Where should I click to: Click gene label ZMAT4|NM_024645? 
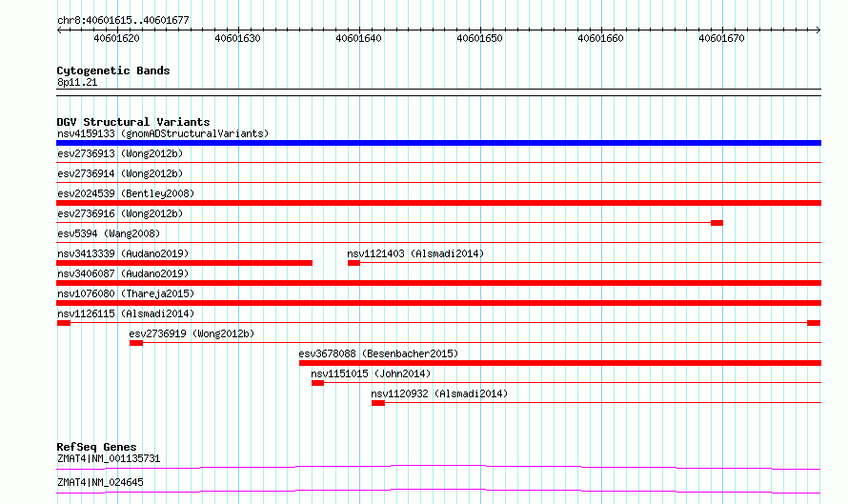[x=100, y=482]
